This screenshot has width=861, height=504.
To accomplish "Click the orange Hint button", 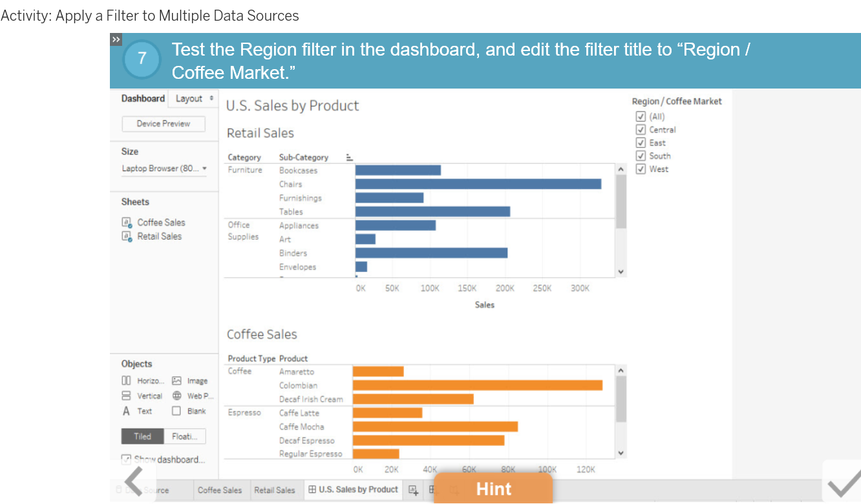I will coord(493,488).
